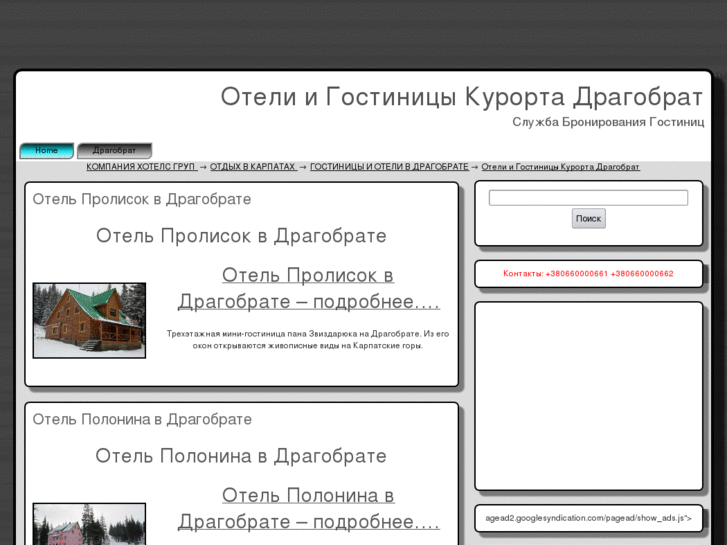The width and height of the screenshot is (727, 545).
Task: Click the Служба Бронирования Гостиниц subtitle
Action: coord(608,122)
